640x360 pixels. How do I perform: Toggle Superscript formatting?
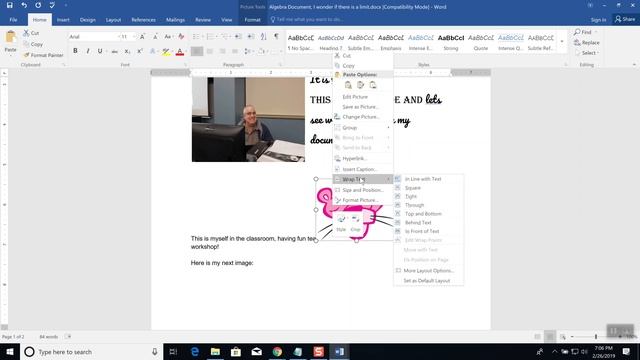[140, 51]
